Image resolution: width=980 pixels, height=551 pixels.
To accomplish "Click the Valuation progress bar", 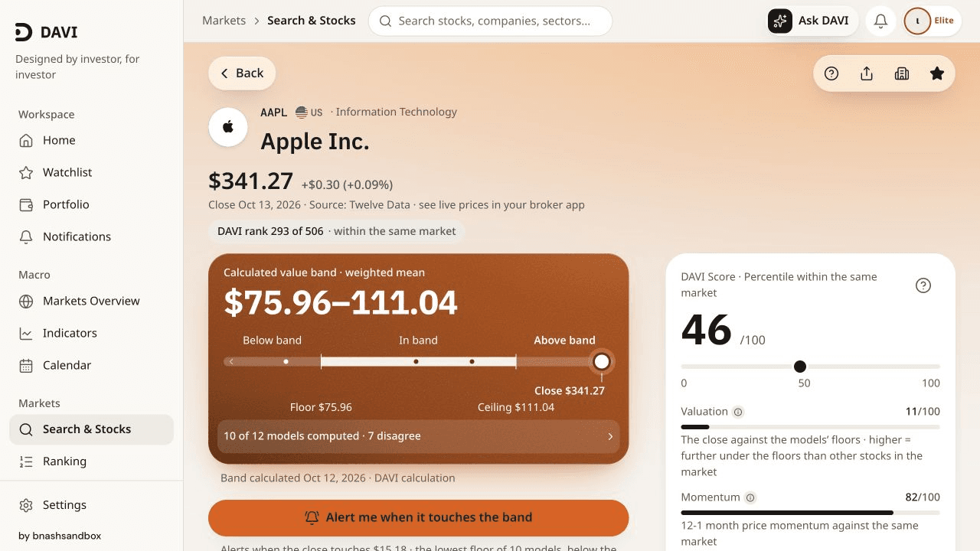I will tap(810, 427).
